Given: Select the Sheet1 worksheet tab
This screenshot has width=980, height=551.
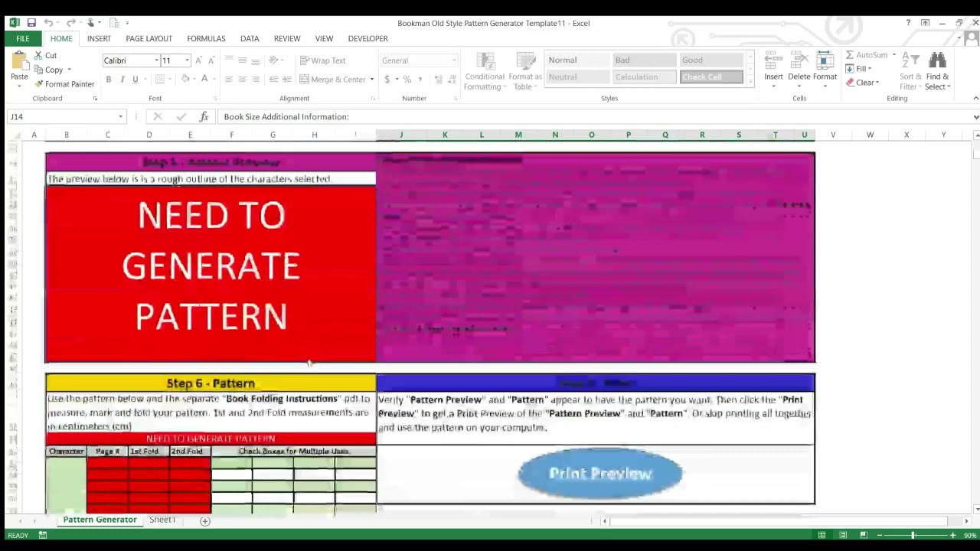Looking at the screenshot, I should (162, 520).
